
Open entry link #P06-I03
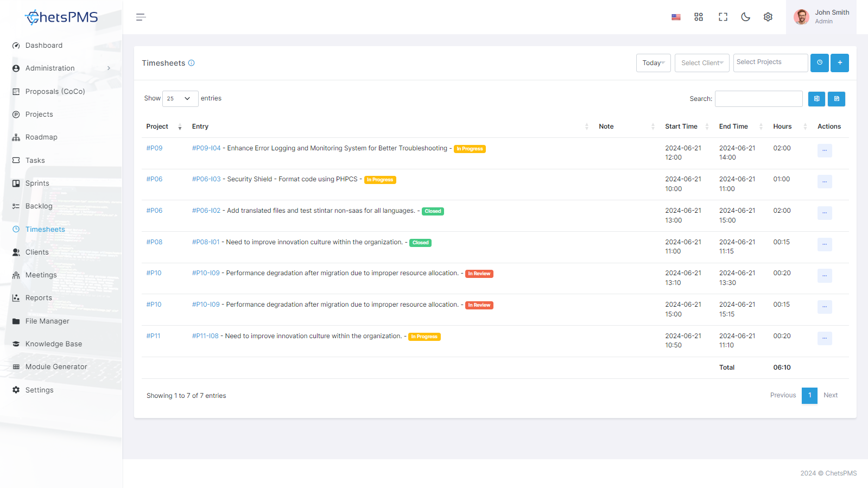pyautogui.click(x=206, y=179)
